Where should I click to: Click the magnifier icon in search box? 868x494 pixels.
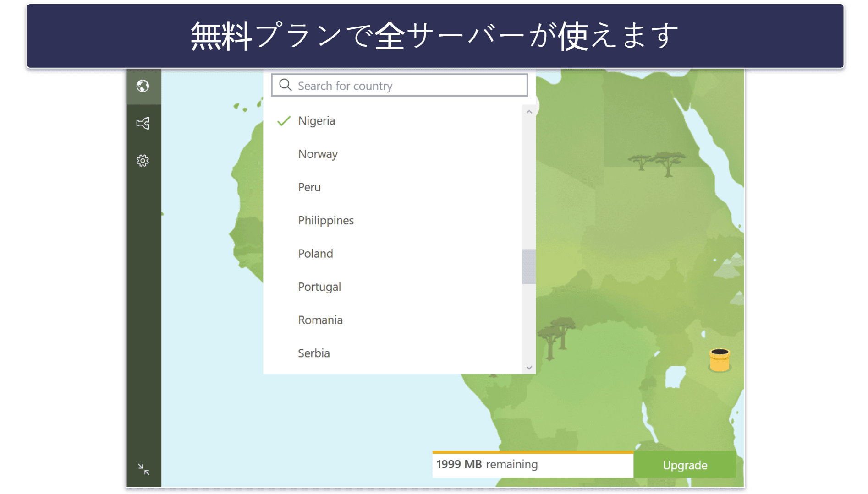286,85
